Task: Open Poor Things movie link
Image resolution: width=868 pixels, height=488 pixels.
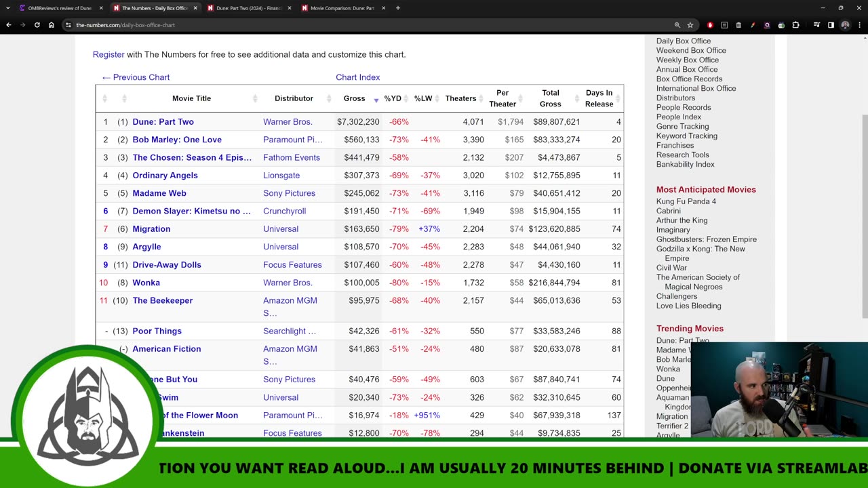Action: (157, 331)
